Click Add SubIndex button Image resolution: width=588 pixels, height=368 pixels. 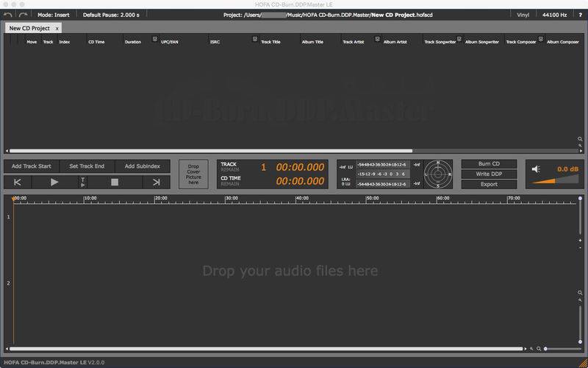[143, 166]
